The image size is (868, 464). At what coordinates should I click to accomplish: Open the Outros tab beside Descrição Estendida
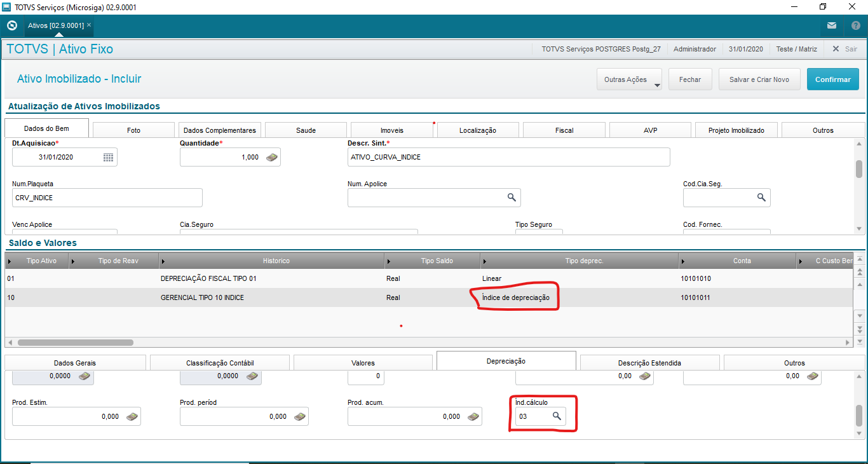click(x=794, y=363)
